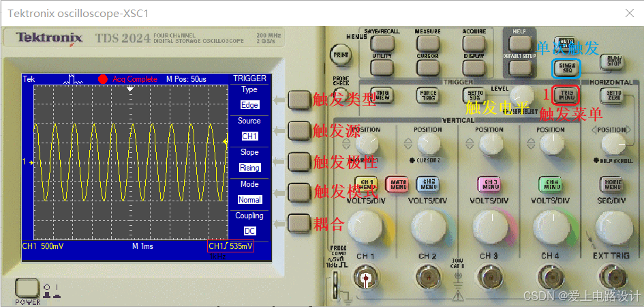Open the MEASURE menu button
Image resolution: width=644 pixels, height=307 pixels.
[x=427, y=43]
